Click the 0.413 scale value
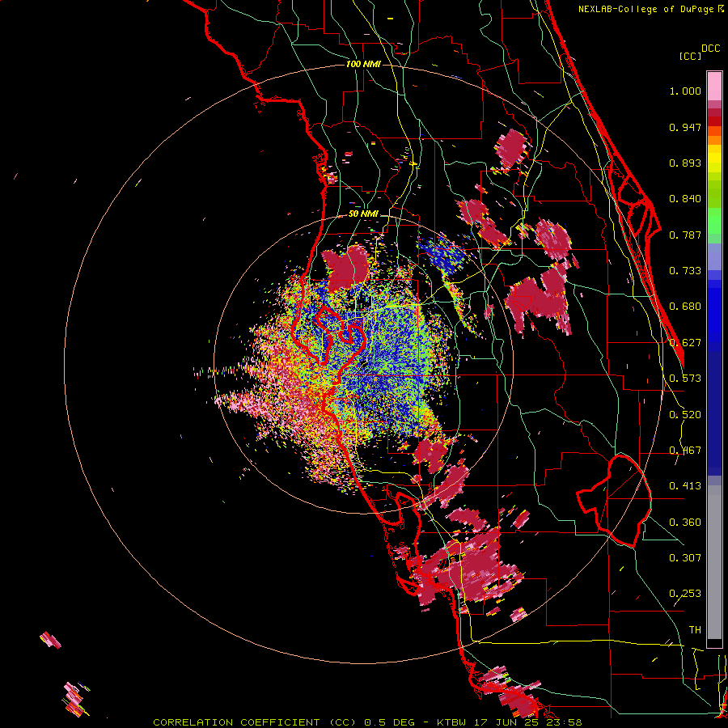Image resolution: width=728 pixels, height=728 pixels. point(685,486)
